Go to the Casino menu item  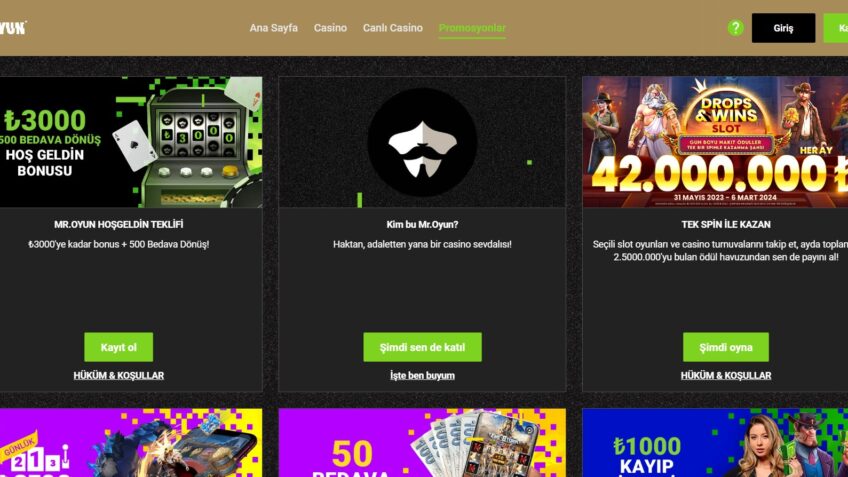point(330,28)
